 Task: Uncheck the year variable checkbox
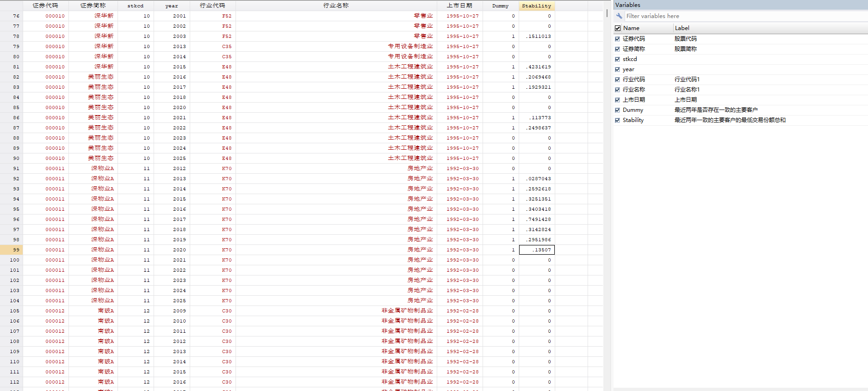coord(617,69)
